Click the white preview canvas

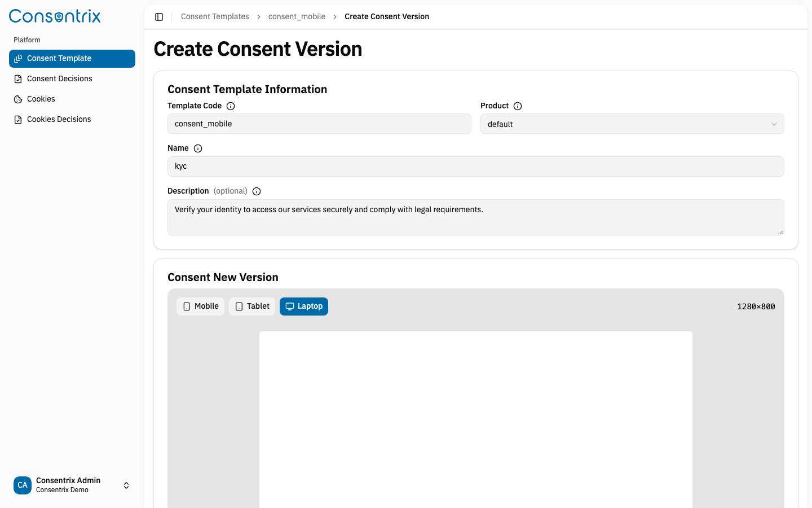point(476,419)
